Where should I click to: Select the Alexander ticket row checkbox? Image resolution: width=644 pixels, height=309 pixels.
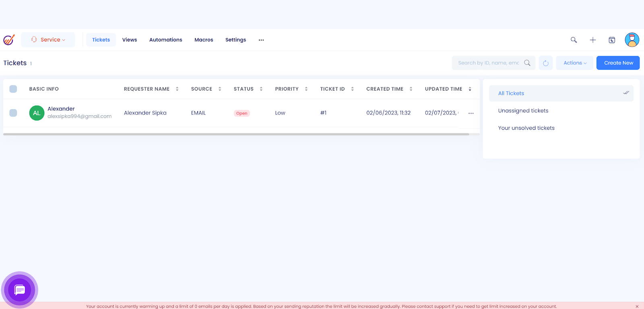pos(13,113)
